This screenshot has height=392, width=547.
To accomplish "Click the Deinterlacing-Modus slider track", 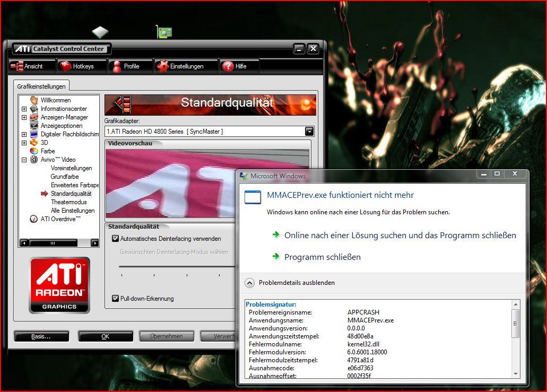I will (177, 266).
